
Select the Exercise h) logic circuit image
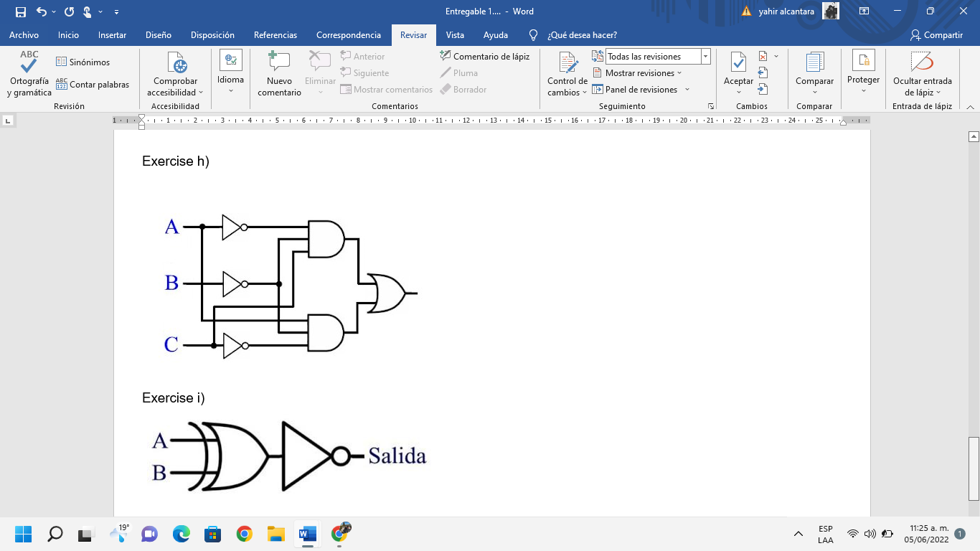(x=290, y=286)
